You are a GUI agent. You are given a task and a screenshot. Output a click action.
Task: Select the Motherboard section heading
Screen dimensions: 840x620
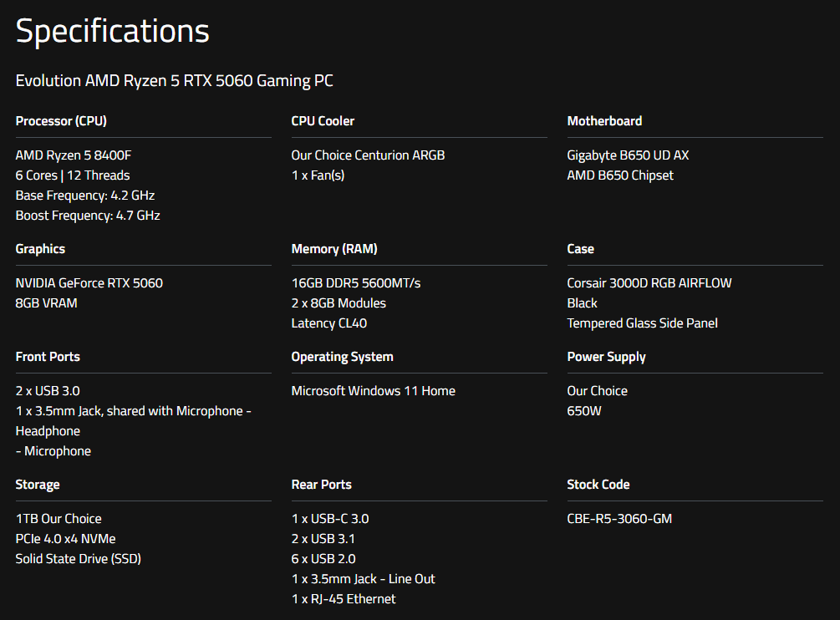604,121
